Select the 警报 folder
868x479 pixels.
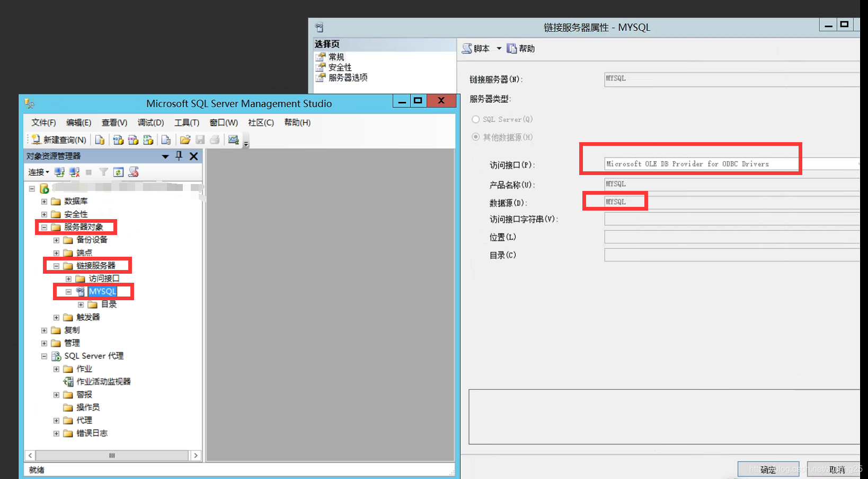[84, 395]
